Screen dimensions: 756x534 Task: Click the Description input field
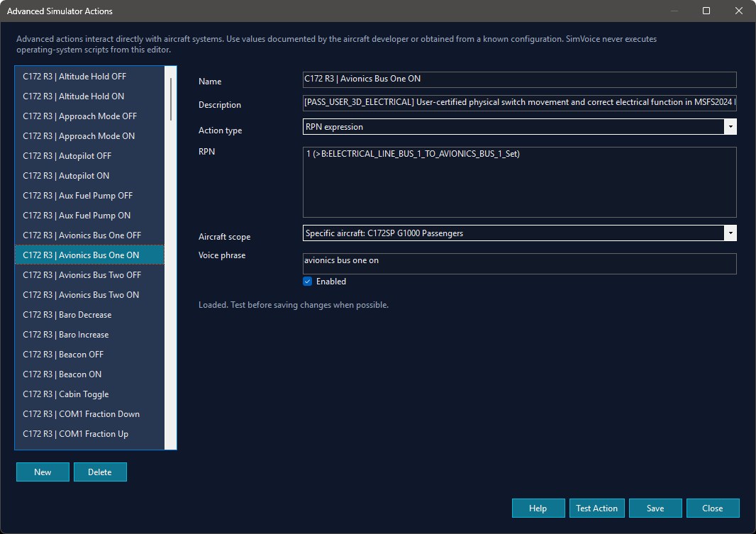pyautogui.click(x=519, y=102)
